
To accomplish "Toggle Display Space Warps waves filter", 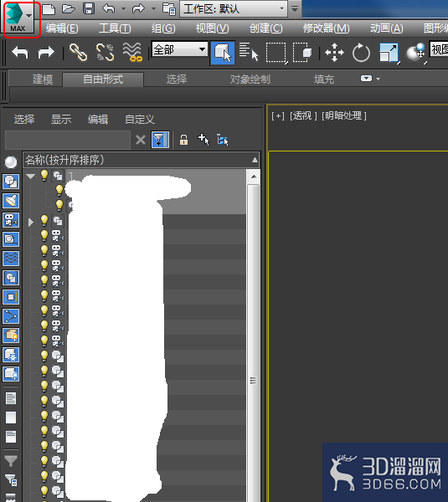I will click(x=11, y=259).
